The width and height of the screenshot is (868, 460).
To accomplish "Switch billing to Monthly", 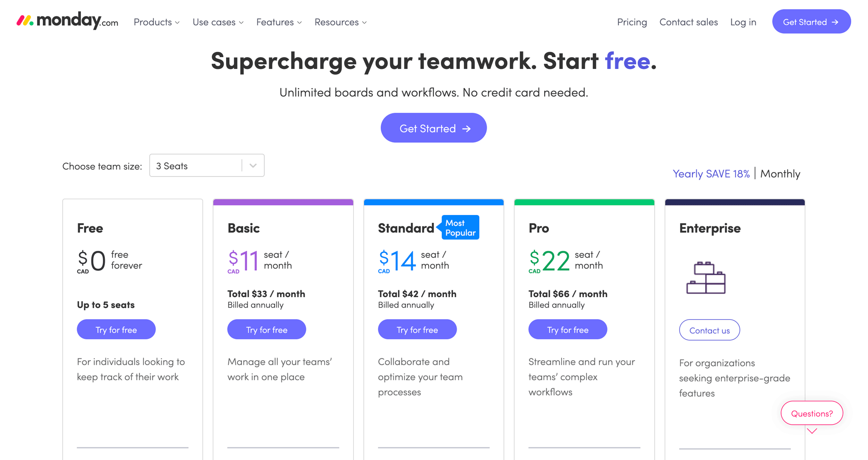I will pyautogui.click(x=780, y=174).
